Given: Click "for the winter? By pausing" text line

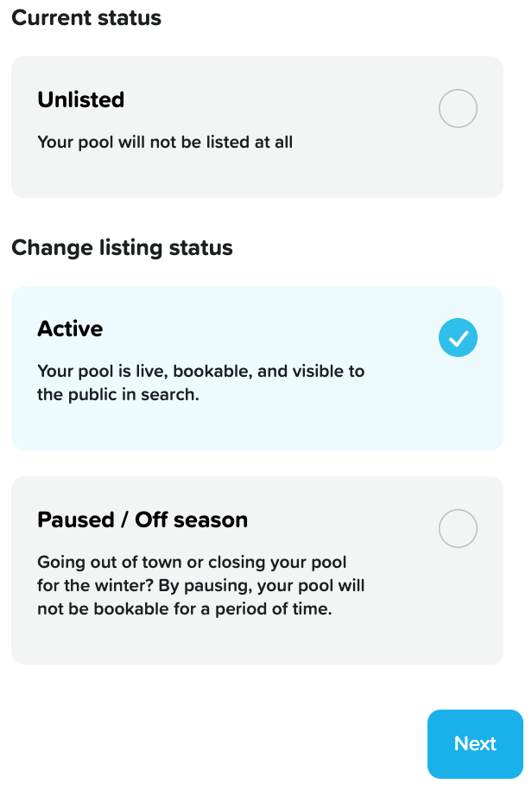Looking at the screenshot, I should (x=200, y=585).
